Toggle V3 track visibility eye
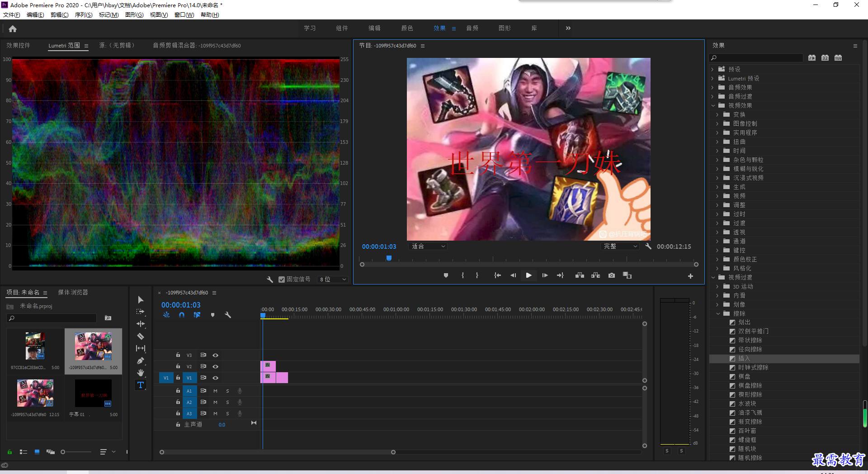This screenshot has height=474, width=868. tap(216, 355)
